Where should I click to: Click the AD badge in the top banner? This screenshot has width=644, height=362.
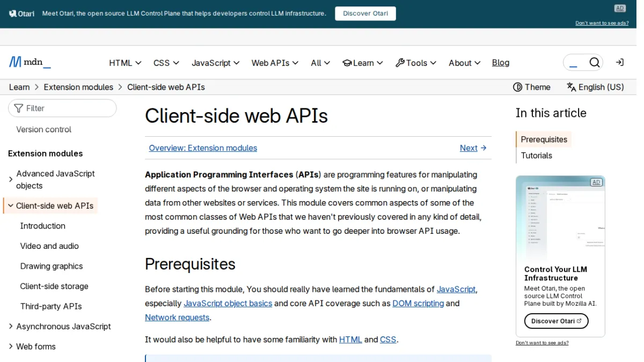pyautogui.click(x=620, y=8)
